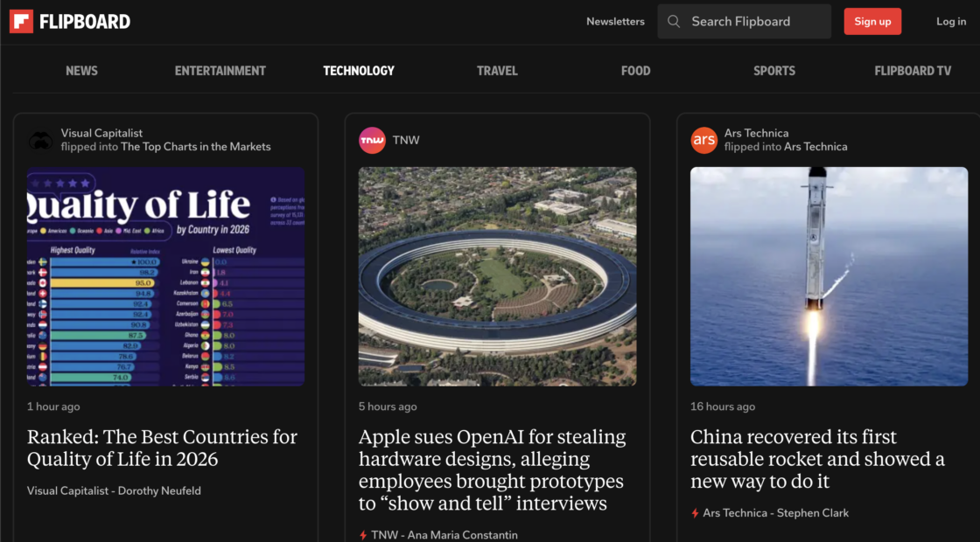Click byline Visual Capitalist - Dorothy Neufeld

tap(114, 490)
